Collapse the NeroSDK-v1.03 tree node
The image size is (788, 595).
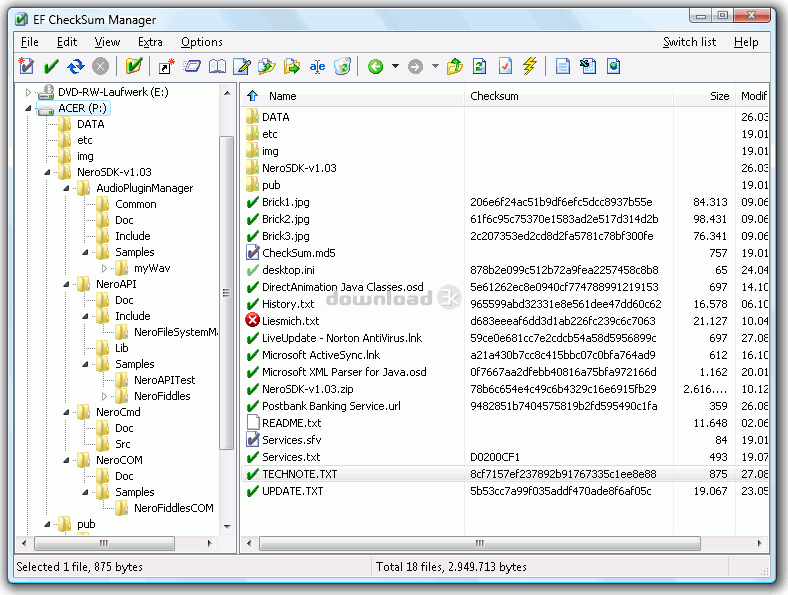pos(47,172)
